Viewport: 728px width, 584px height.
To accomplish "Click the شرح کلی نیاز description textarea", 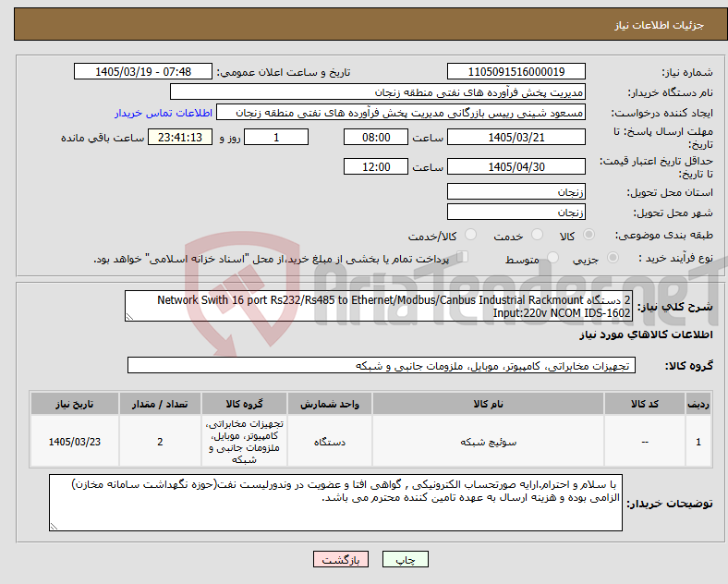I will [x=379, y=306].
